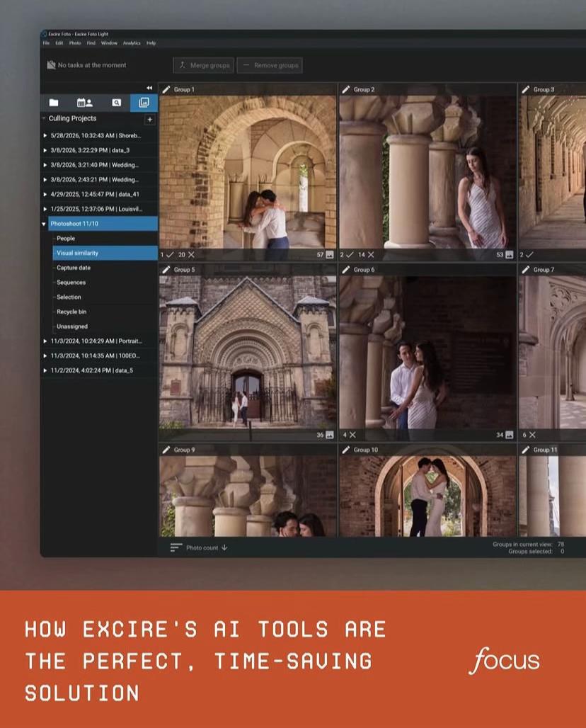Select the People tree item
The image size is (586, 728).
pyautogui.click(x=65, y=238)
